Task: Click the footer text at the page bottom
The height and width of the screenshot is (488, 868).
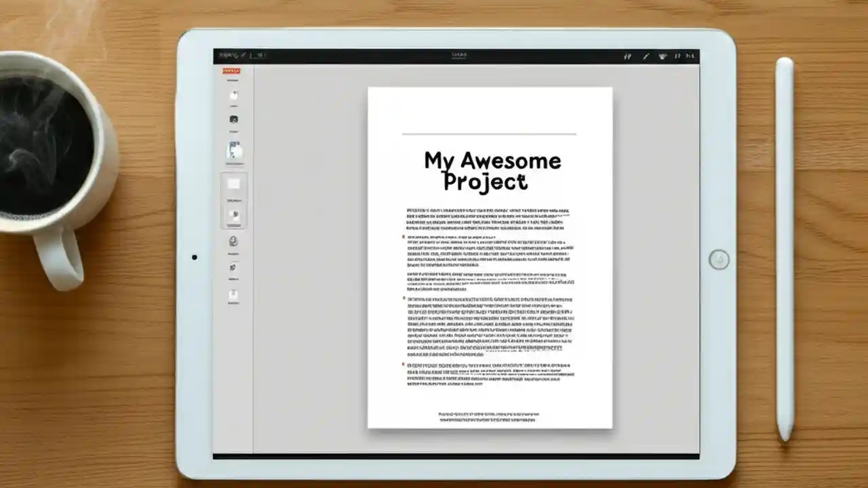Action: pyautogui.click(x=490, y=417)
